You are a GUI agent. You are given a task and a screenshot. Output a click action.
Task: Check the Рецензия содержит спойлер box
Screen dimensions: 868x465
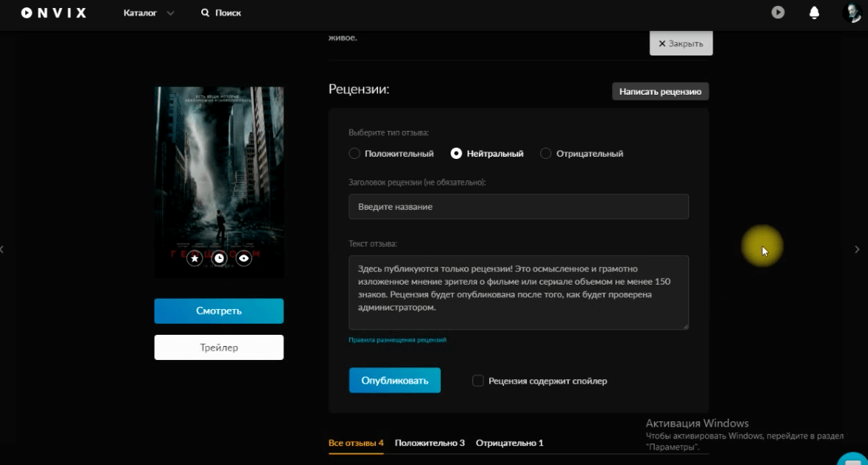coord(478,381)
